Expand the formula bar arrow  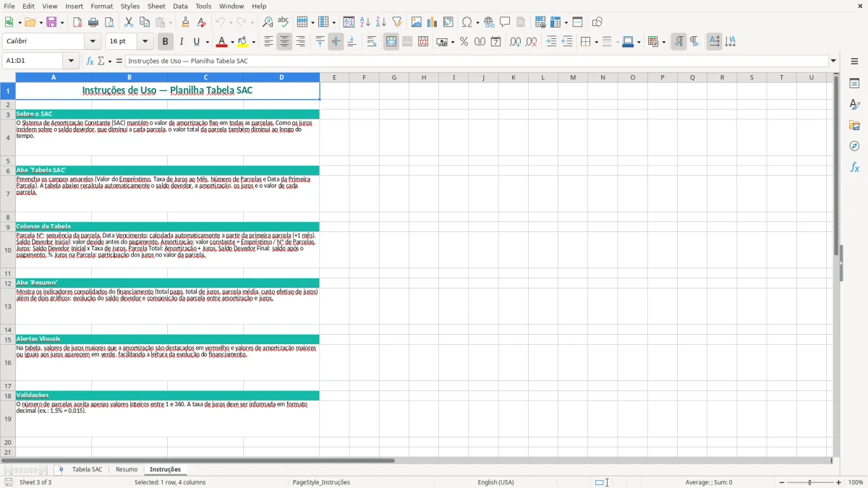pos(833,61)
